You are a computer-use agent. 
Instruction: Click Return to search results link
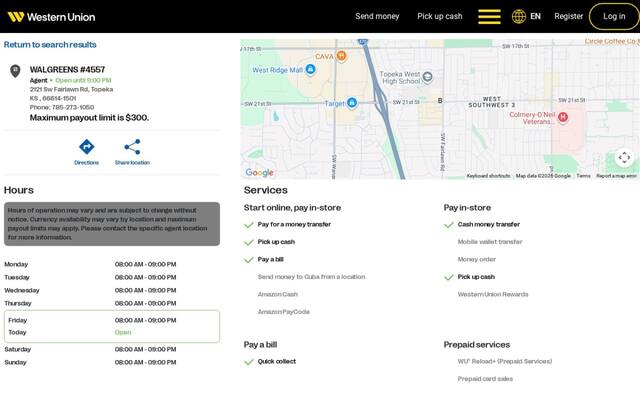pyautogui.click(x=50, y=44)
